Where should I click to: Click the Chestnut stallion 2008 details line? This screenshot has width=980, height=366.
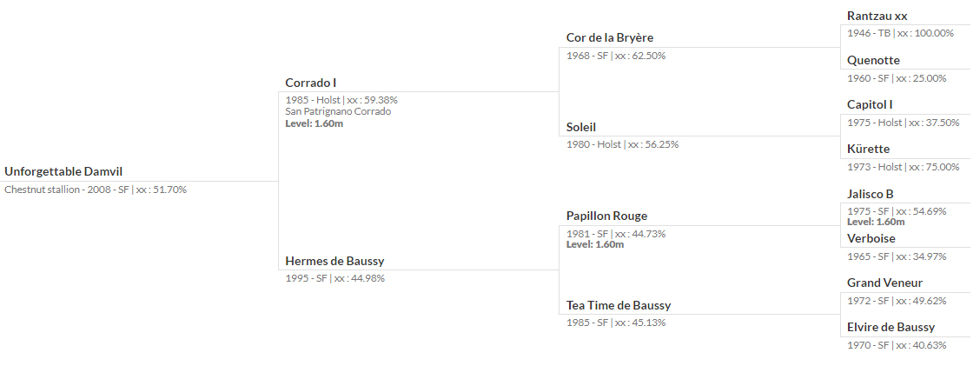[x=96, y=190]
